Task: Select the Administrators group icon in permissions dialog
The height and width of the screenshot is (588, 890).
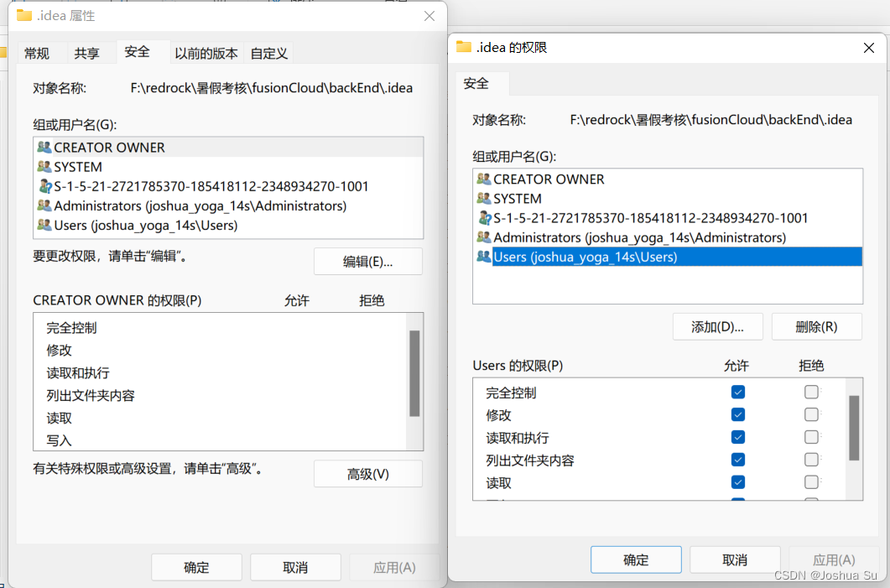Action: pyautogui.click(x=486, y=237)
